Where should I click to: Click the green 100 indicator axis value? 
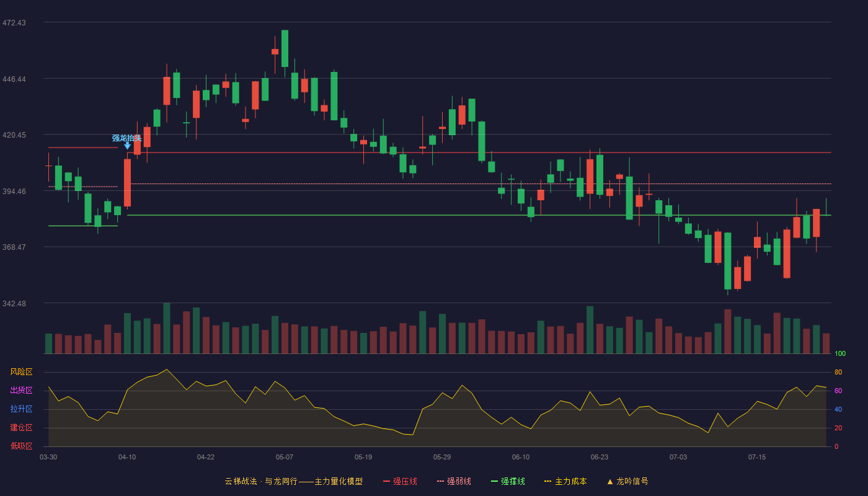(x=840, y=353)
